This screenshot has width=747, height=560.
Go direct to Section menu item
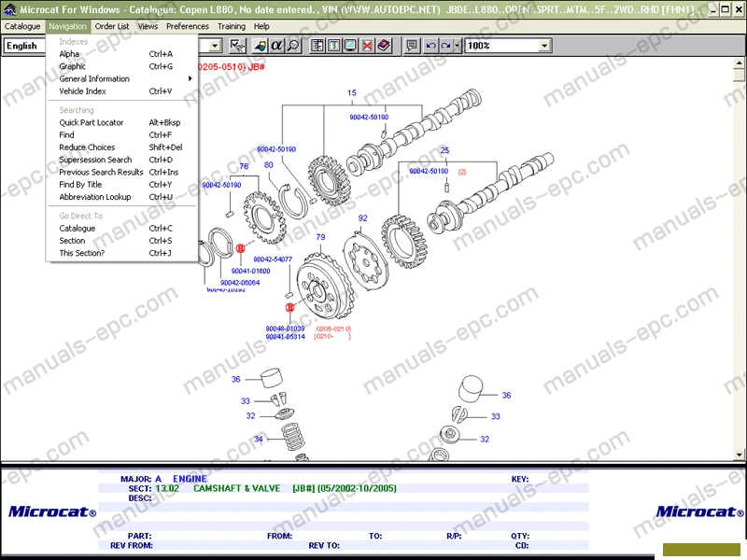(x=122, y=241)
